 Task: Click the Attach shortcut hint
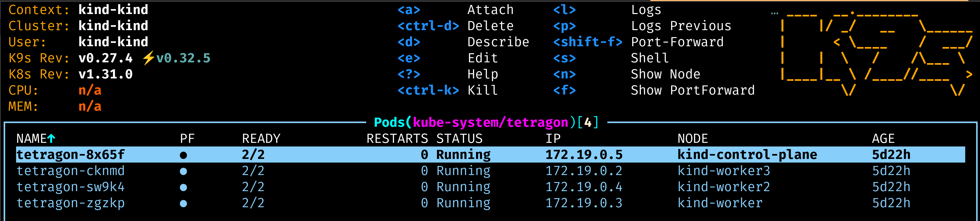point(490,10)
